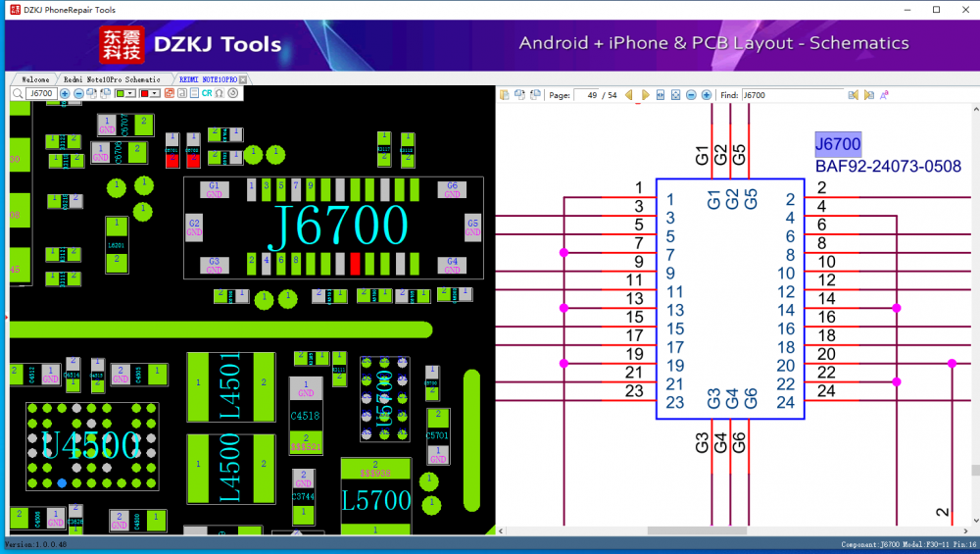Click the schematic Find text field
The width and height of the screenshot is (980, 554).
[x=790, y=95]
